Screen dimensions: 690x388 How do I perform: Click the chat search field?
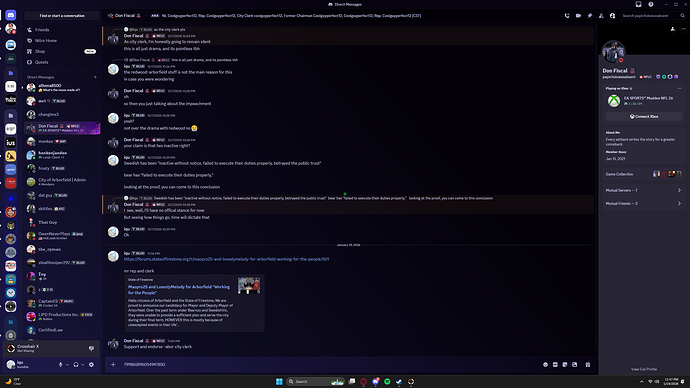(x=653, y=16)
